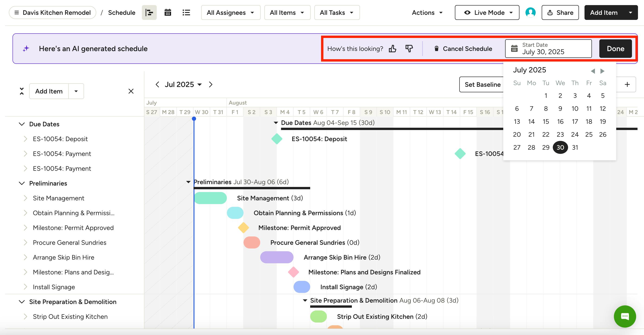Switch to list view icon
Image resolution: width=644 pixels, height=335 pixels.
point(186,12)
